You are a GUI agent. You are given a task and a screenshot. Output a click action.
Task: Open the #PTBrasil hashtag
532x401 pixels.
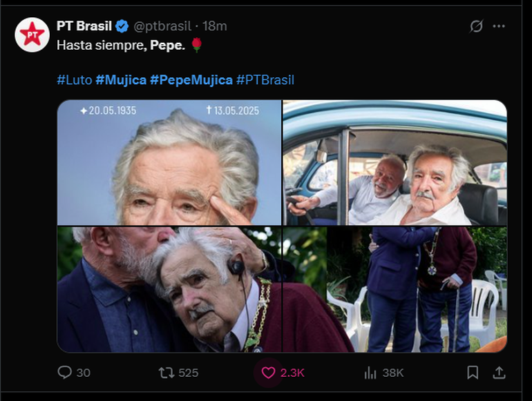point(265,80)
